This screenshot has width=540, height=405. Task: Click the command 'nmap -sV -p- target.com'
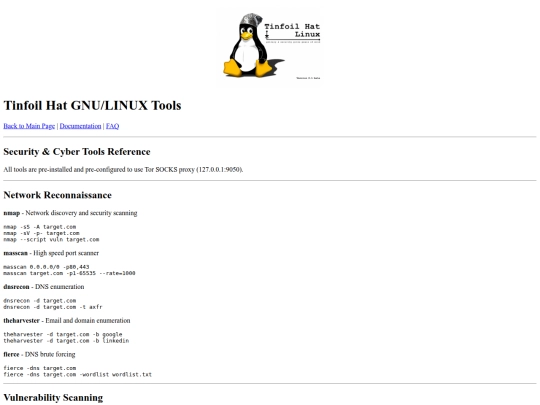pyautogui.click(x=41, y=233)
